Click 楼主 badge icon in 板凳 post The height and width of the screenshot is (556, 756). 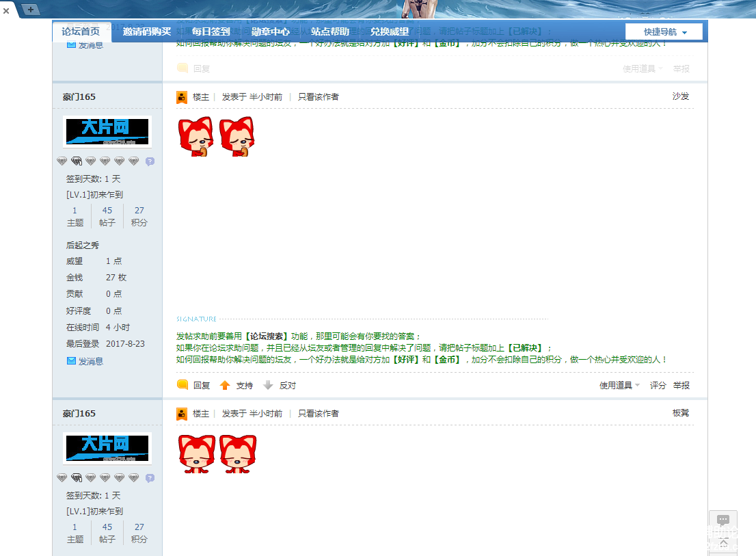click(182, 414)
